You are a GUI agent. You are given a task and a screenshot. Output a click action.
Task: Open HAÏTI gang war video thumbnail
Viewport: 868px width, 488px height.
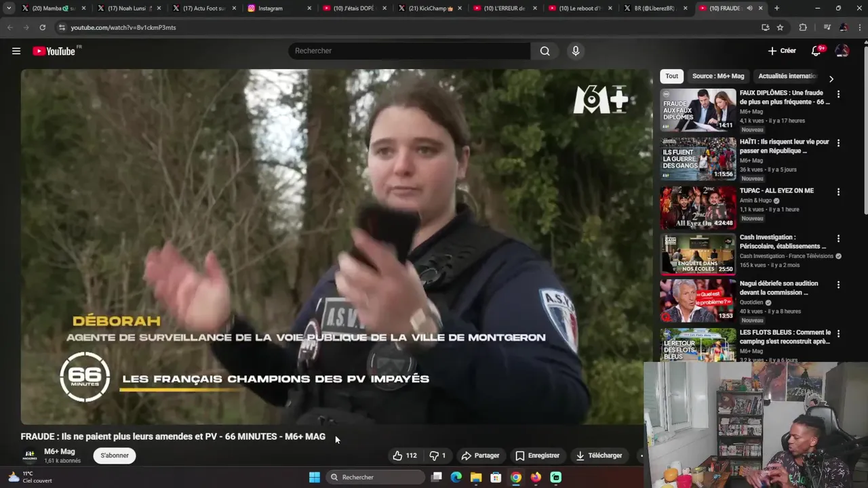click(698, 159)
